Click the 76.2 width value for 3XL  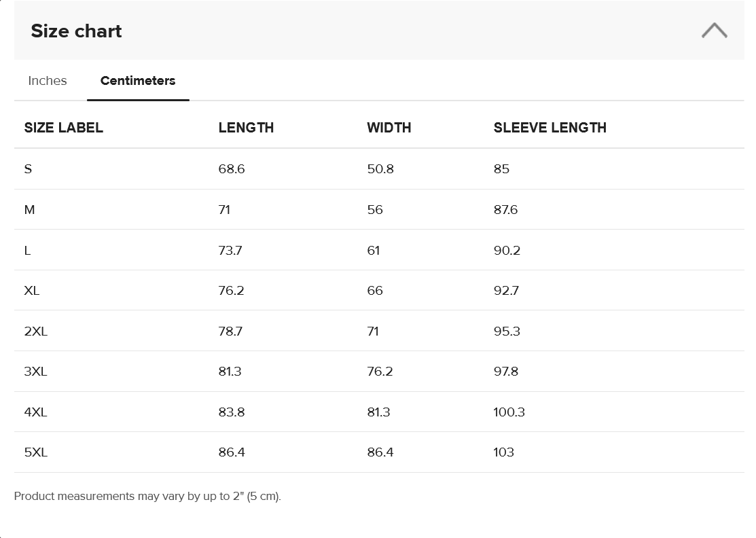(380, 372)
